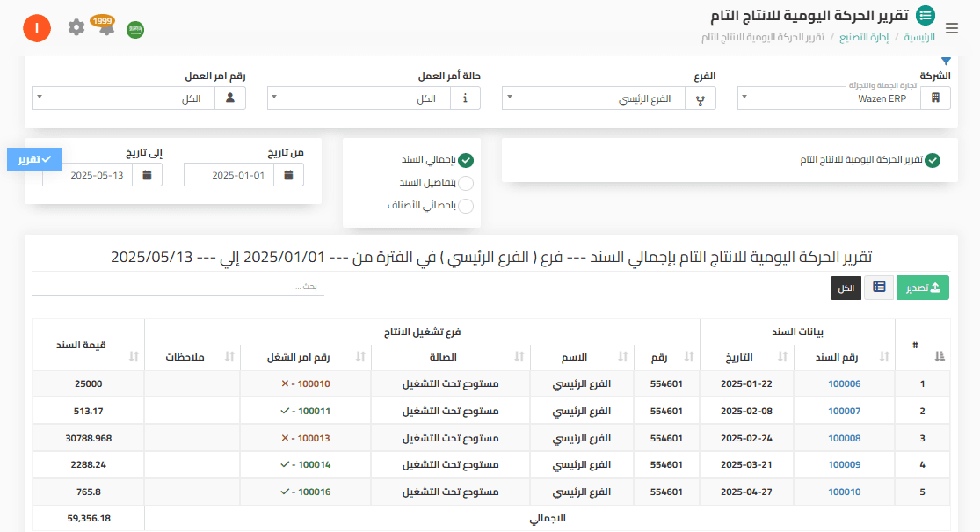Select the باحصائي الأصناف radio option
Image resolution: width=980 pixels, height=532 pixels.
[x=467, y=206]
